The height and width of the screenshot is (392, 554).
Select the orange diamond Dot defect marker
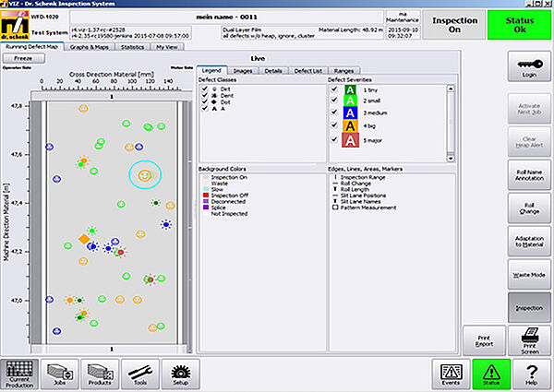click(x=84, y=239)
